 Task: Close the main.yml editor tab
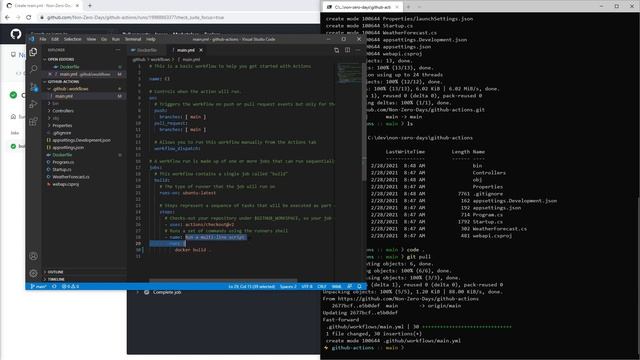(x=201, y=50)
